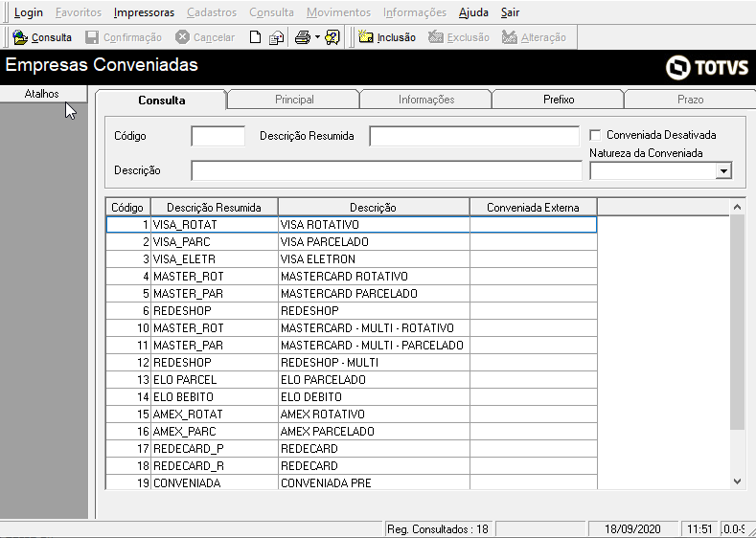Click the Sair menu item
The image size is (756, 538).
510,12
